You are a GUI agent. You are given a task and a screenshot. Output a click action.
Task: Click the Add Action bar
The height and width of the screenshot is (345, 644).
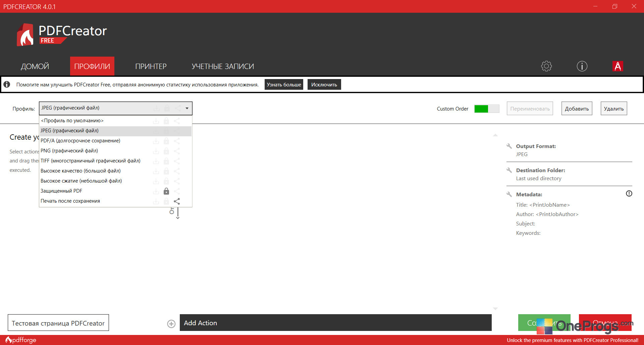tap(336, 323)
